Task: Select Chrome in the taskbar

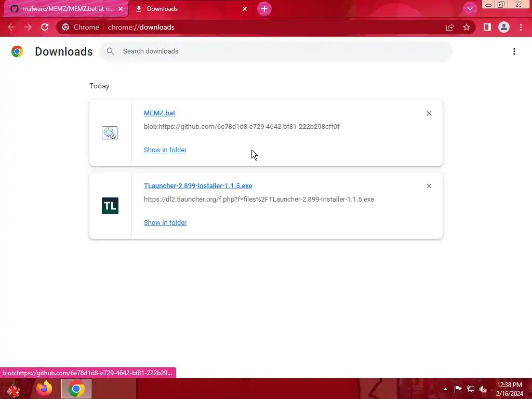Action: 76,389
